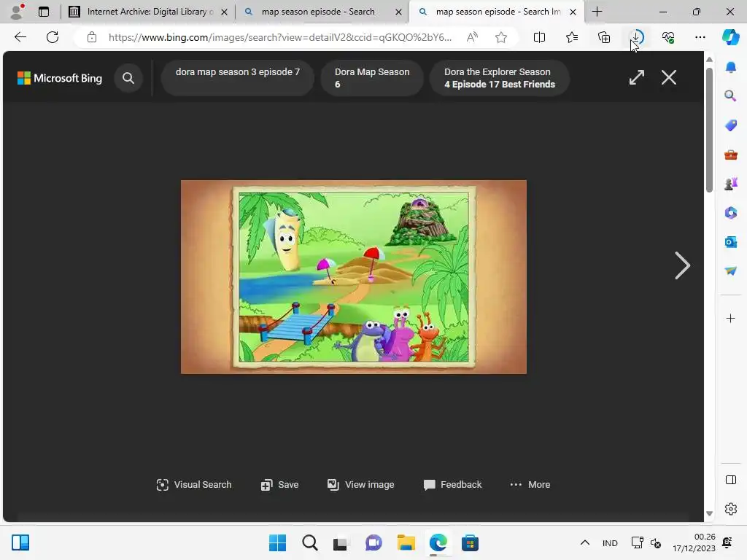Click the Dora map image preview

[x=354, y=276]
